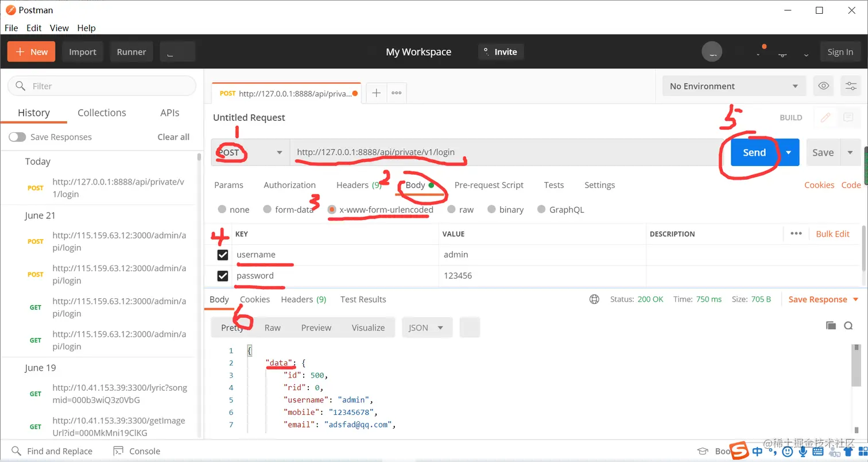Image resolution: width=868 pixels, height=462 pixels.
Task: Click Sign In
Action: pos(840,52)
